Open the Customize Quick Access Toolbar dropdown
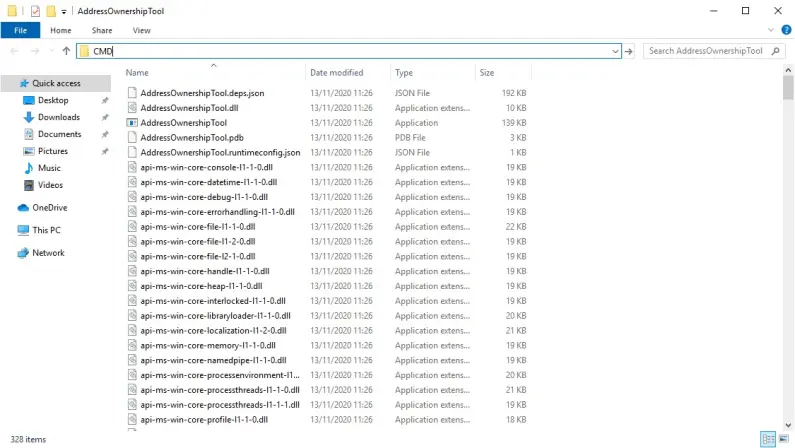Image resolution: width=795 pixels, height=448 pixels. pos(64,11)
